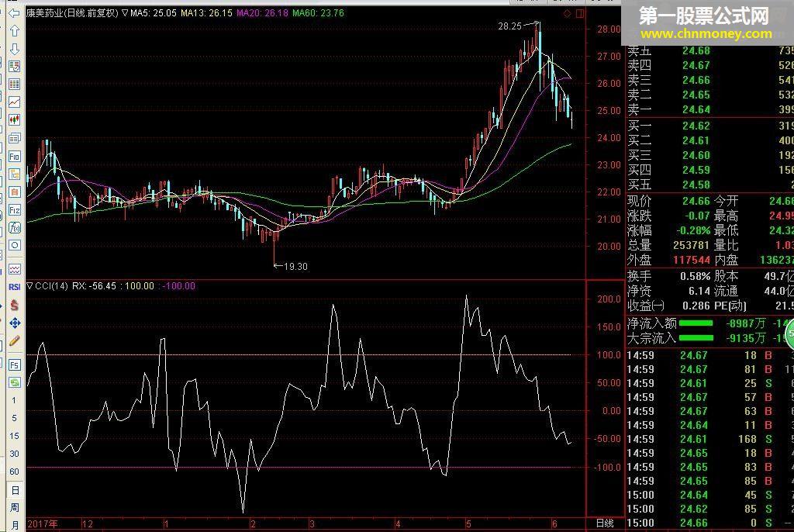Select the RSI indicator icon

coord(14,287)
